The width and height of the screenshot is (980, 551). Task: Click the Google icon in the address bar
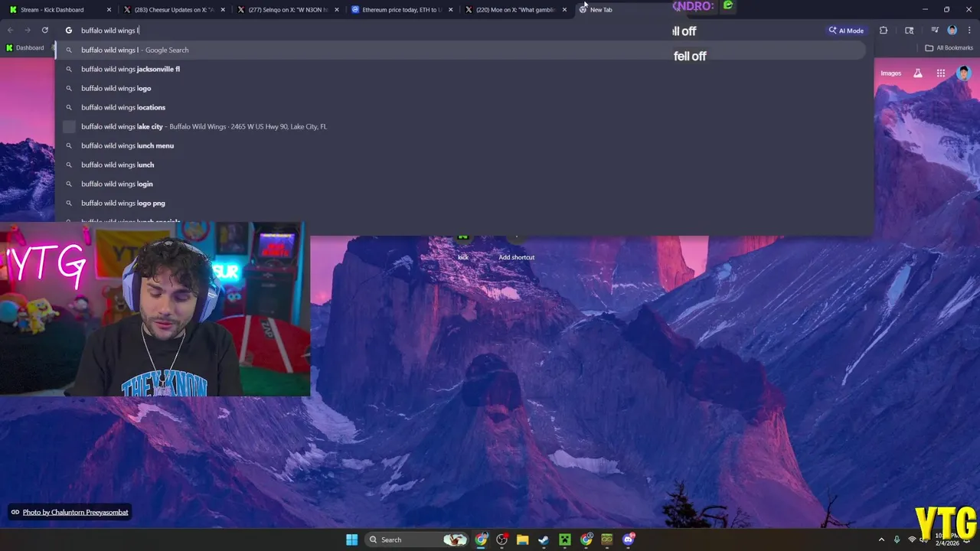(68, 31)
